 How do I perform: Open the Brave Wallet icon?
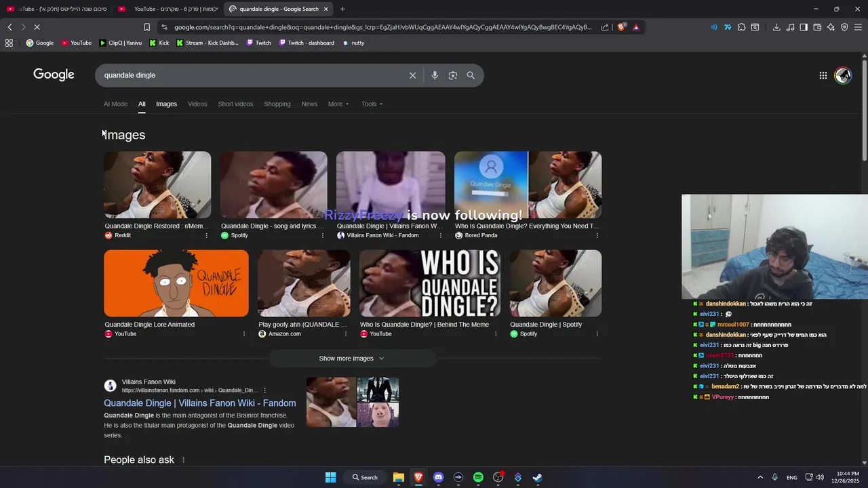click(x=817, y=27)
